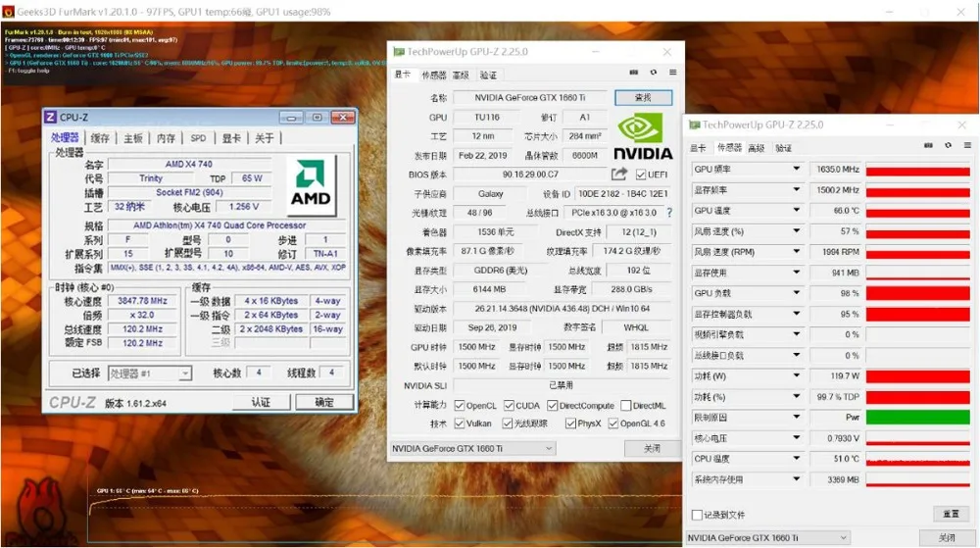Toggle the UEFI checkbox
The width and height of the screenshot is (980, 548).
pos(641,174)
